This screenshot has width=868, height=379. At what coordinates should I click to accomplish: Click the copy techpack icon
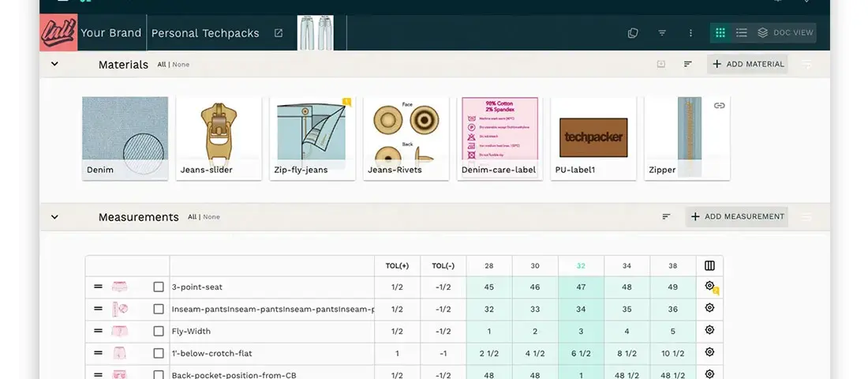click(633, 33)
